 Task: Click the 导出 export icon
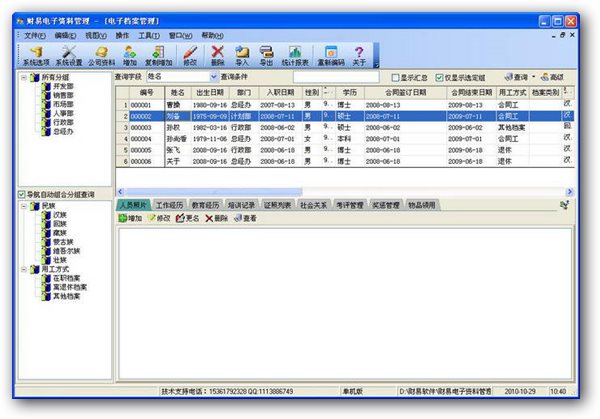pos(266,56)
